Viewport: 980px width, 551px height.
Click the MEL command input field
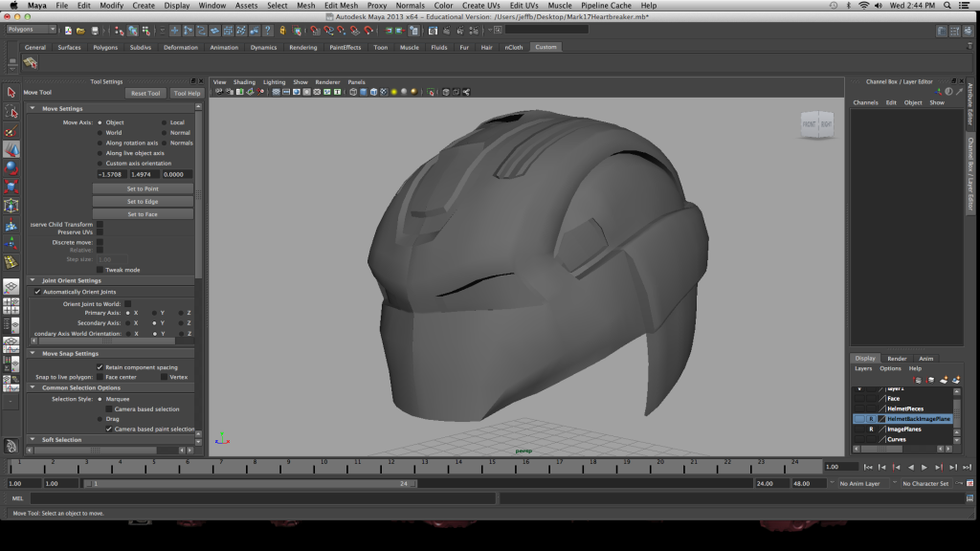pyautogui.click(x=262, y=498)
